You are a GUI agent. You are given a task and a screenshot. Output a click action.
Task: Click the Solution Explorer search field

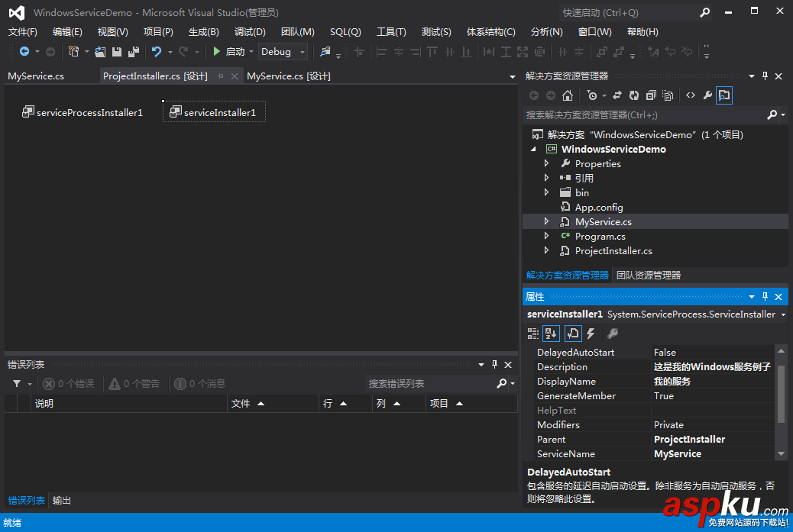pos(644,114)
